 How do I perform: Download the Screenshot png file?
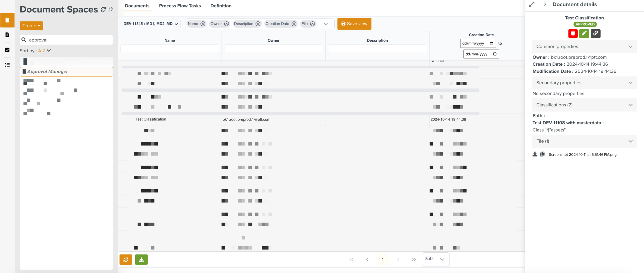coord(535,154)
